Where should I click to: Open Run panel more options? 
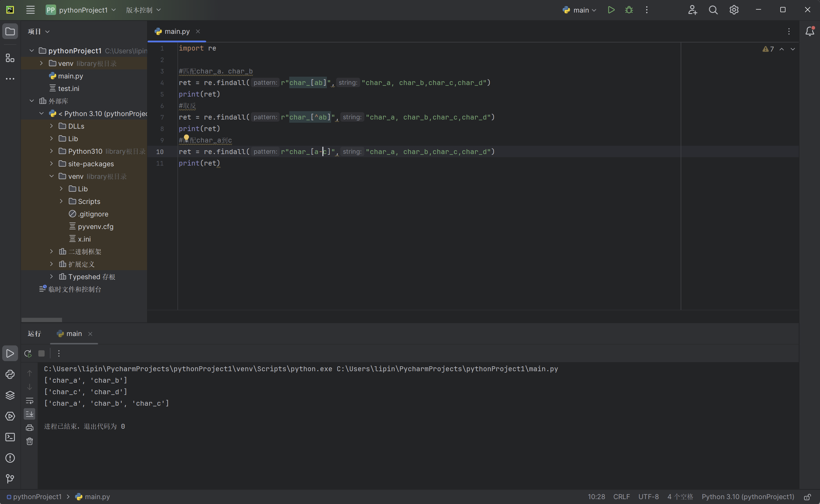[59, 353]
